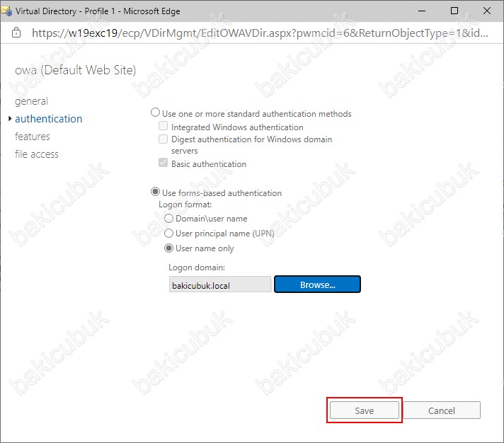Check Integrated Windows authentication
This screenshot has width=504, height=443.
164,126
